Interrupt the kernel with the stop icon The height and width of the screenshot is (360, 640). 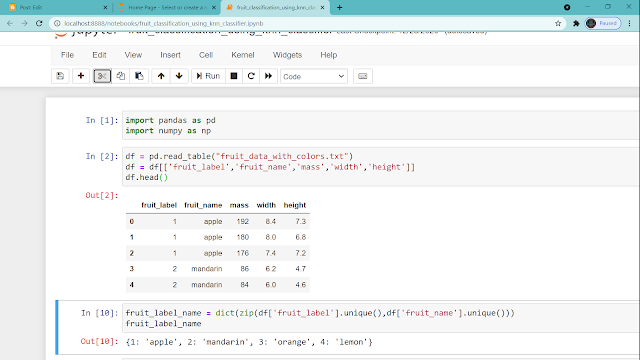(x=234, y=76)
